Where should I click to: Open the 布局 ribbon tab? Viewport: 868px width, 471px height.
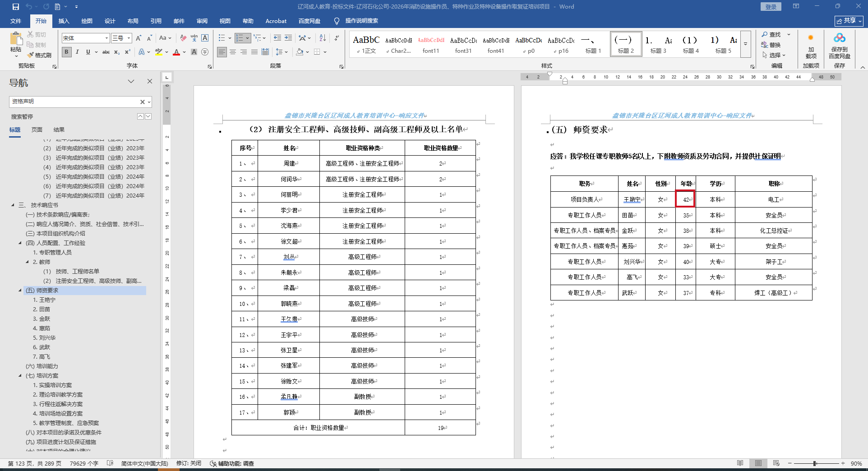[x=133, y=21]
